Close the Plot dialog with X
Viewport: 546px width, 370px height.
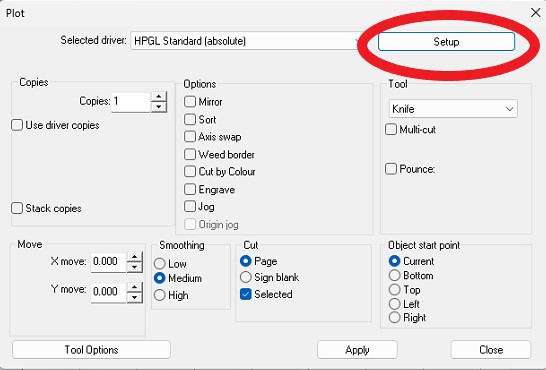536,13
